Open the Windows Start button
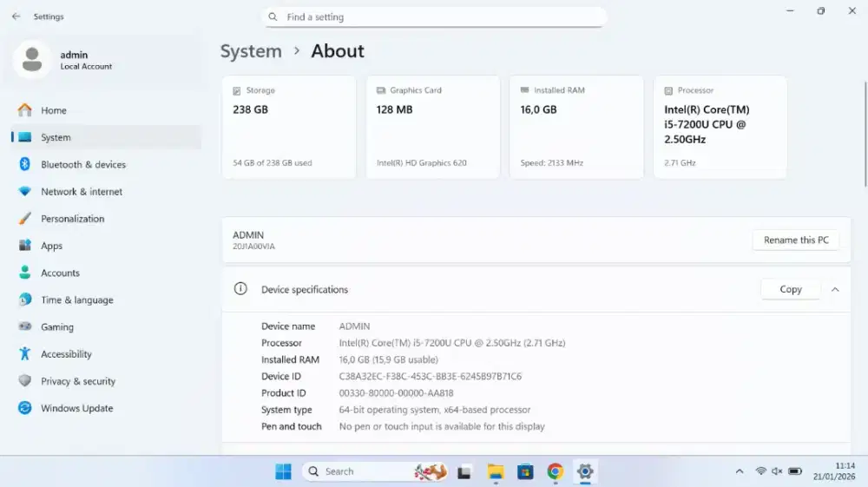This screenshot has width=868, height=487. point(284,471)
